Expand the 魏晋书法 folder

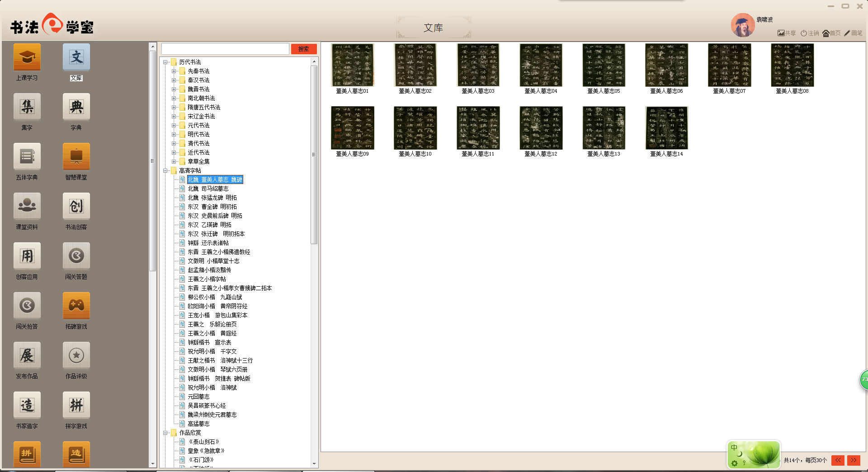point(174,90)
